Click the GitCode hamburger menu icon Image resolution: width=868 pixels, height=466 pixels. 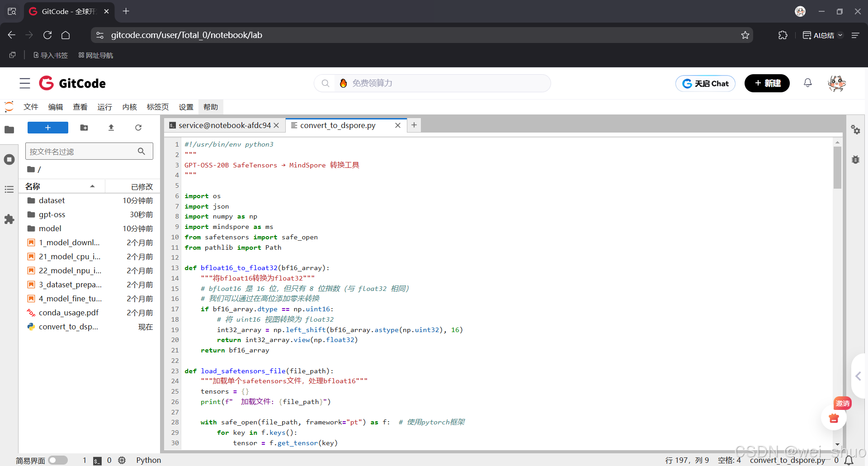(x=25, y=83)
